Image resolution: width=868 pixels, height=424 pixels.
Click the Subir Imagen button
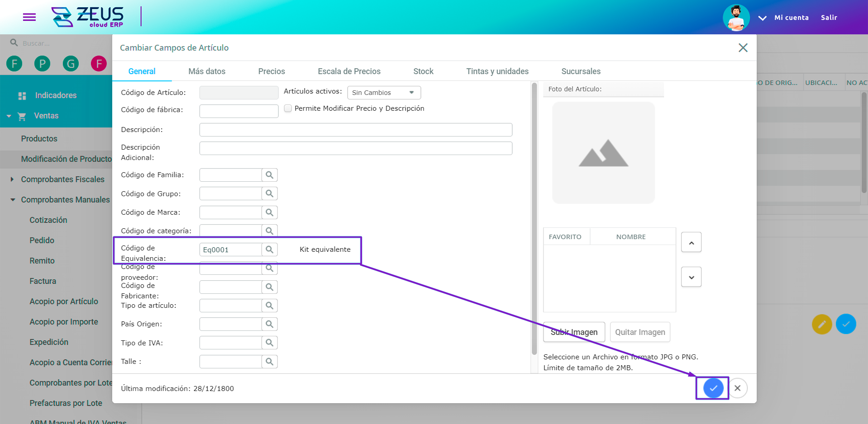pyautogui.click(x=573, y=332)
